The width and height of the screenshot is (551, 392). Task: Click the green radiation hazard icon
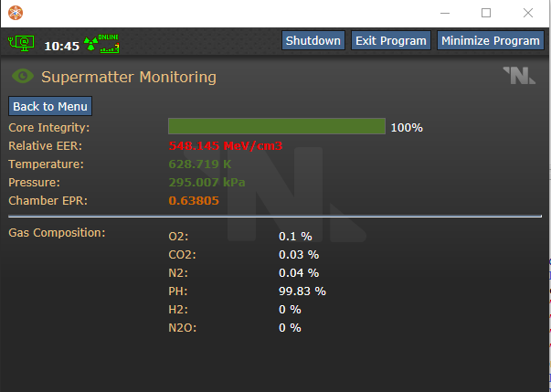[90, 42]
